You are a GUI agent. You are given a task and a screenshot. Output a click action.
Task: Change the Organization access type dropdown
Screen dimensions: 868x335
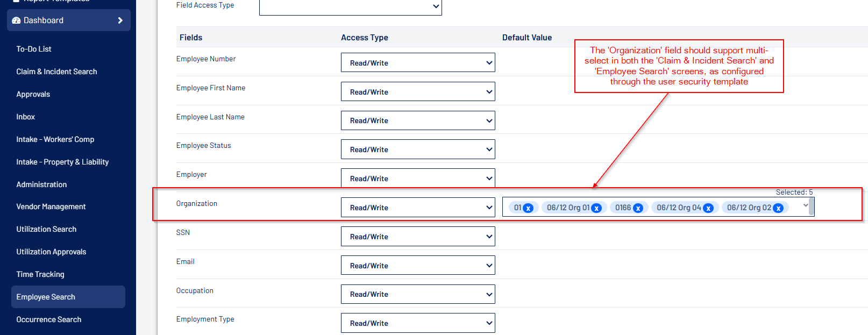pyautogui.click(x=417, y=208)
